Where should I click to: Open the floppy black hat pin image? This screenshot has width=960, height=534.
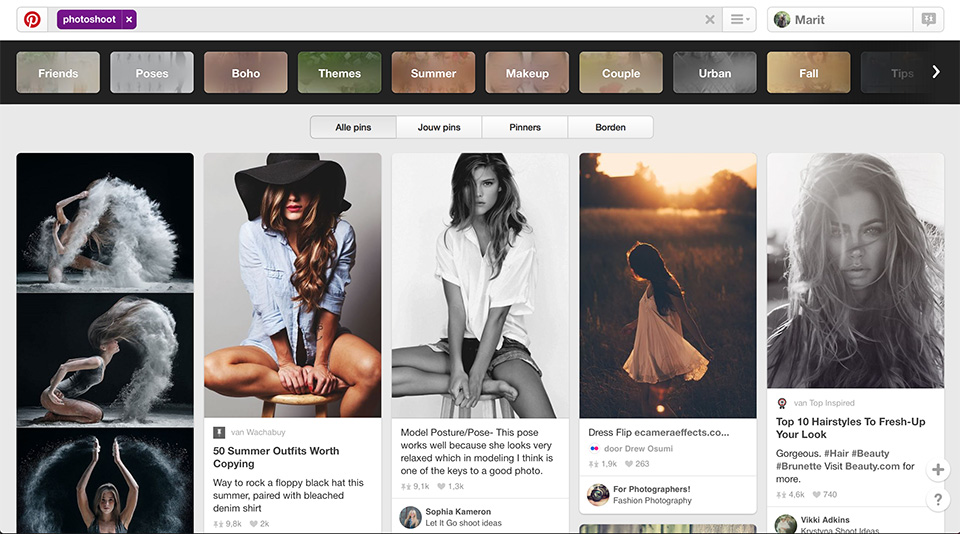point(293,285)
